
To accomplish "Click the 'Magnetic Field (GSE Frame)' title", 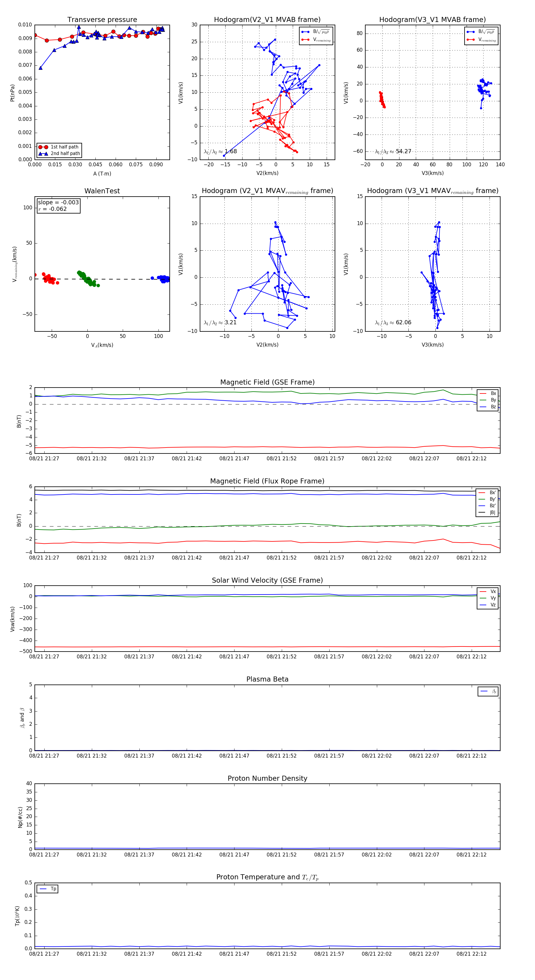I will tap(267, 382).
